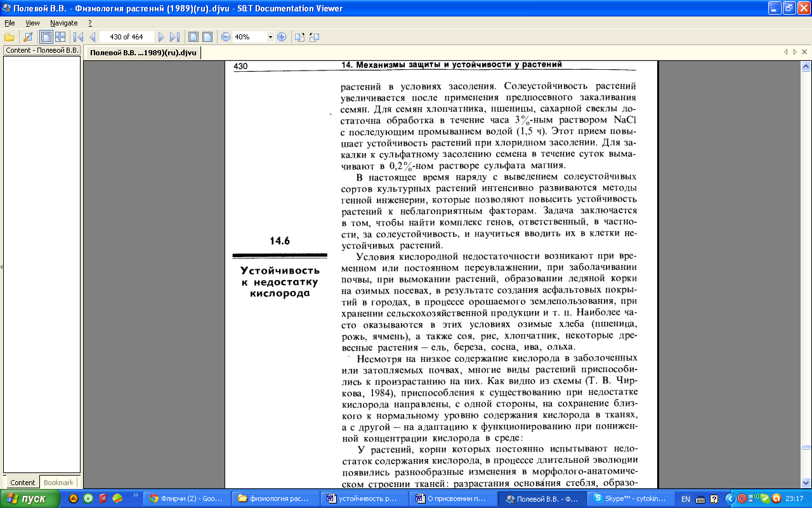This screenshot has height=508, width=812.
Task: Jump to last page arrow
Action: (175, 37)
